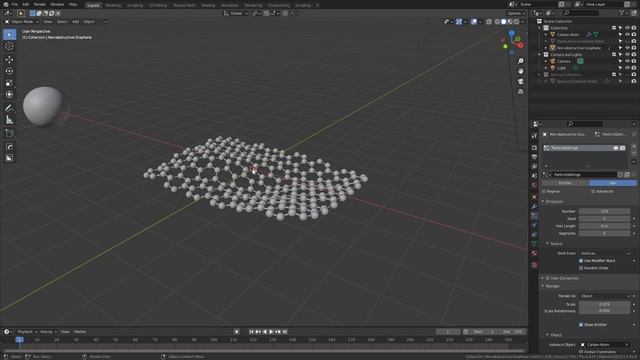Open the Window menu
Image resolution: width=640 pixels, height=360 pixels.
click(x=57, y=4)
